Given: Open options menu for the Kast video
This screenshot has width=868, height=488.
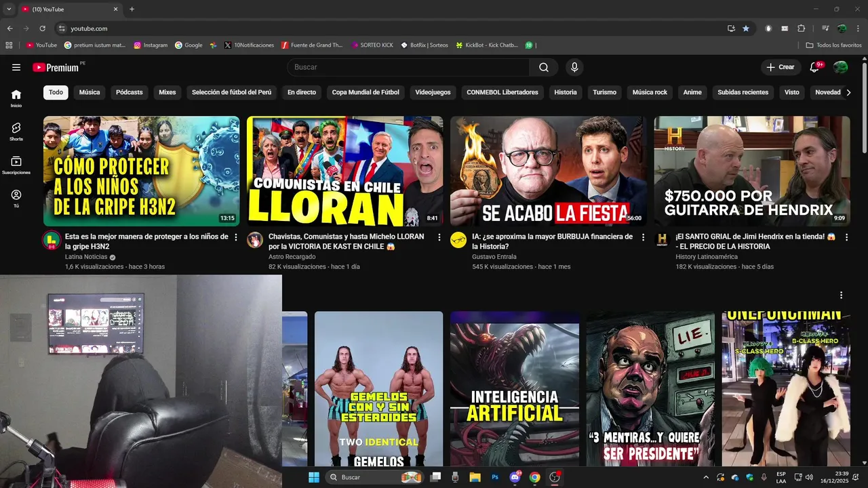Looking at the screenshot, I should pos(439,237).
